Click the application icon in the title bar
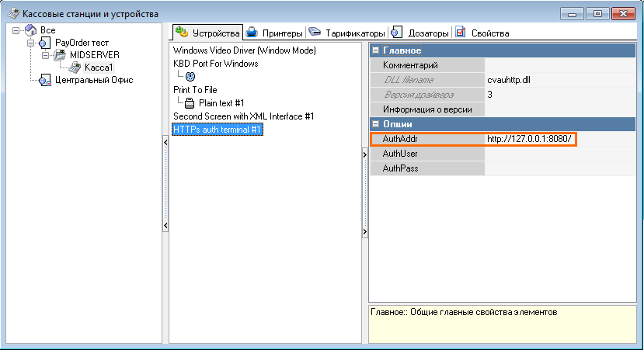The image size is (644, 350). [13, 14]
